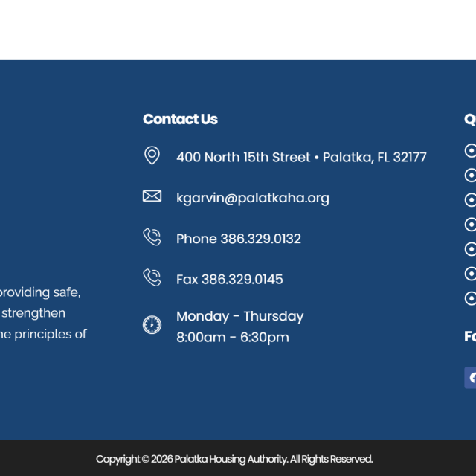476x476 pixels.
Task: Click the 8:00am - 6:30pm hours text
Action: pyautogui.click(x=233, y=338)
